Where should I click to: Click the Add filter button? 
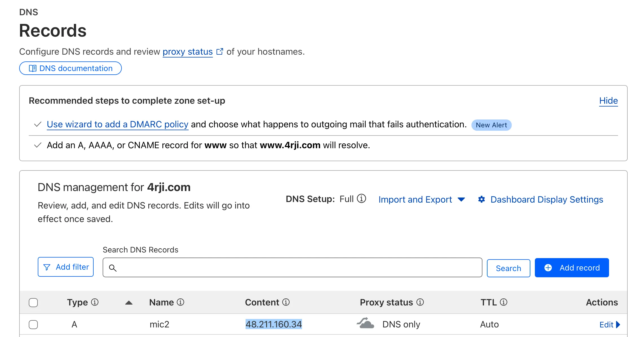click(x=66, y=267)
